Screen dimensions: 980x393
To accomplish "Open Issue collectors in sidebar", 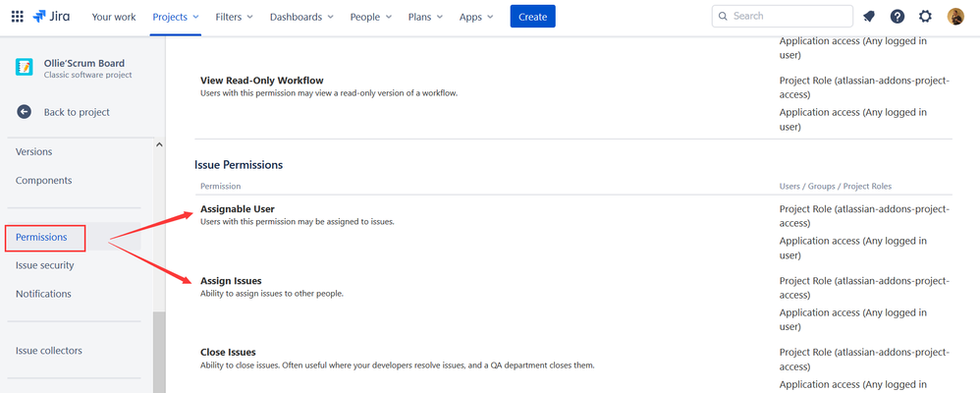I will (49, 351).
